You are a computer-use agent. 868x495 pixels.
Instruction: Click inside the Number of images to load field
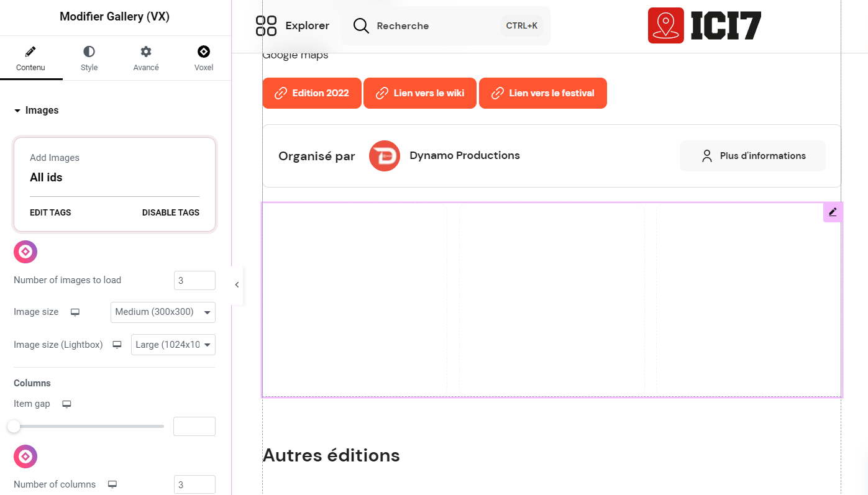194,280
